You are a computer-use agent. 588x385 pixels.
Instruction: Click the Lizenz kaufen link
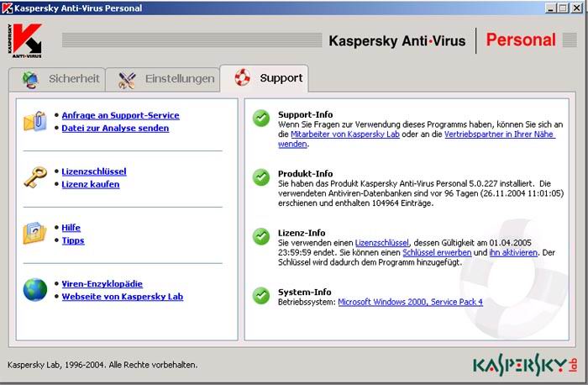point(91,184)
